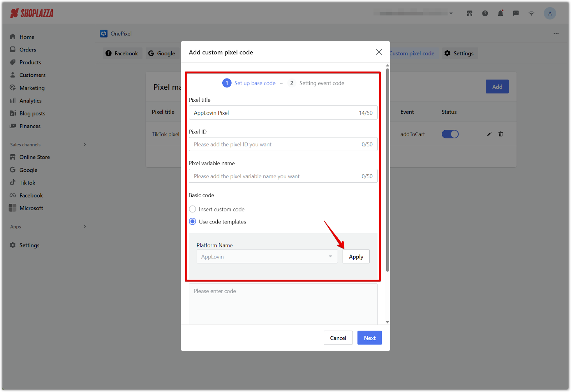The image size is (571, 392).
Task: Expand the Sales channels section
Action: tap(85, 145)
